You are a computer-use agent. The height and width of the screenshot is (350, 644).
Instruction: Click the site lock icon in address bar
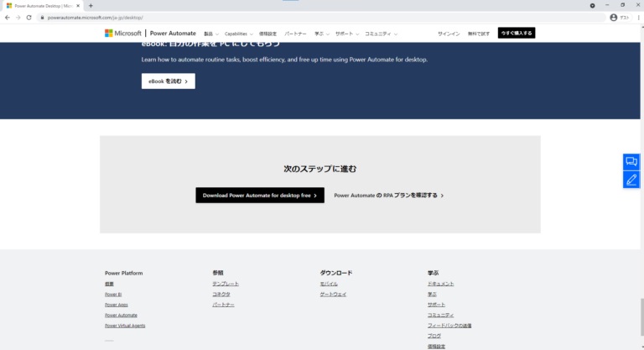point(42,18)
